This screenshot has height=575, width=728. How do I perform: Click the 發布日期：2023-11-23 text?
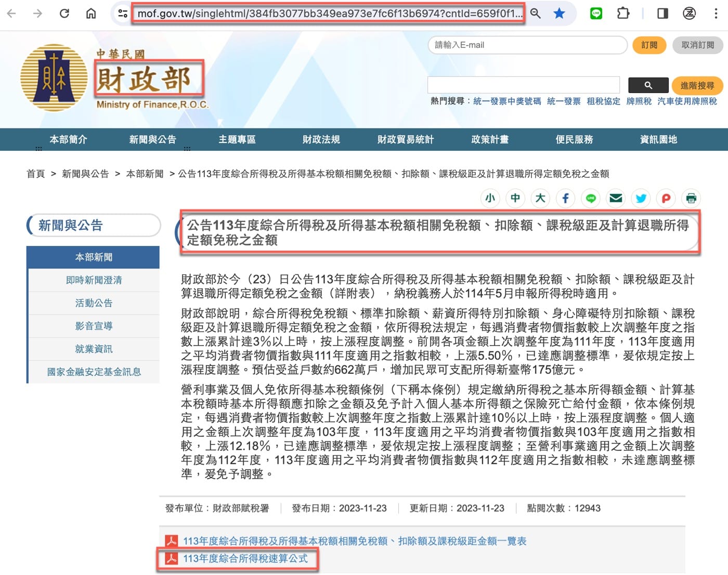339,508
